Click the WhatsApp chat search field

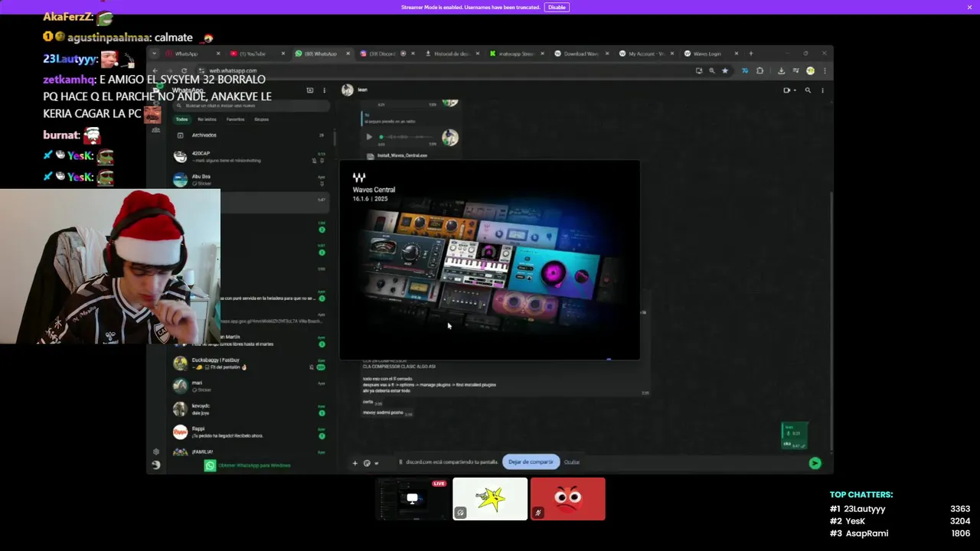tap(251, 106)
